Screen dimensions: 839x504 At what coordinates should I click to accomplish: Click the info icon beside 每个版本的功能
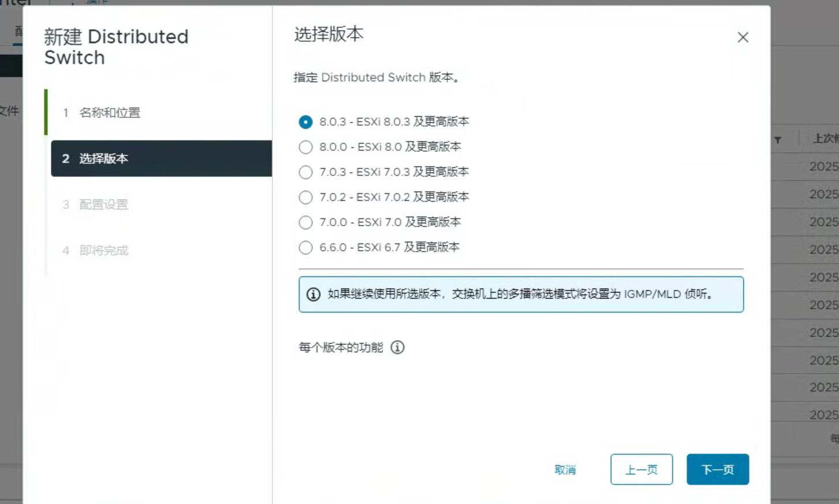(397, 348)
